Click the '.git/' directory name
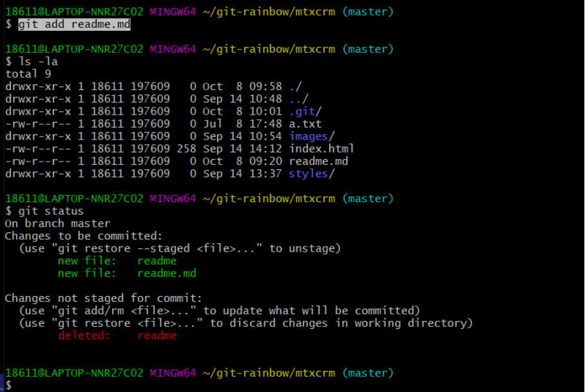Image resolution: width=585 pixels, height=392 pixels. click(305, 111)
